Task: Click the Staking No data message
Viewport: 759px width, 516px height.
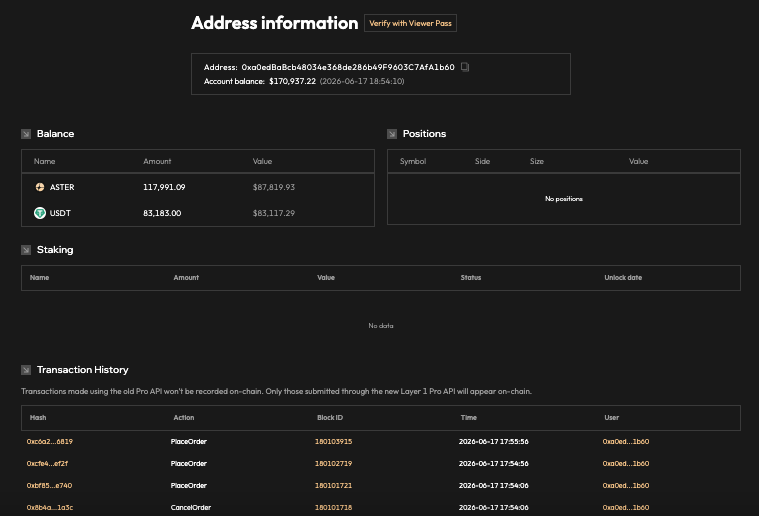Action: pos(381,326)
